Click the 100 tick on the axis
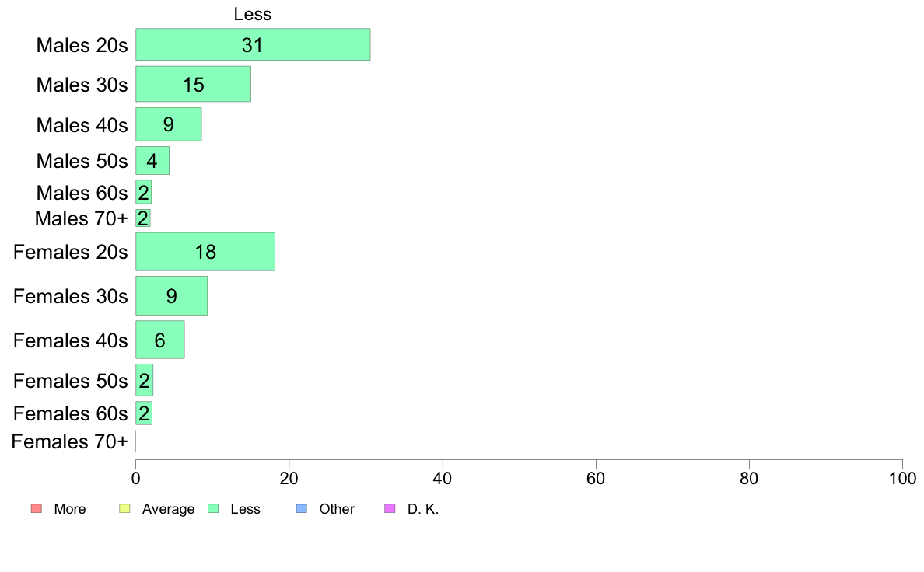 coord(902,477)
